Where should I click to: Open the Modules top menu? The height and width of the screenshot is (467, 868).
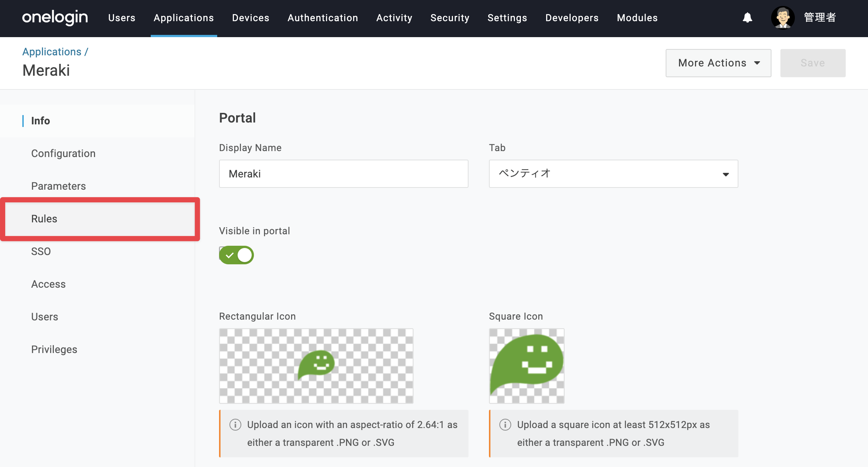637,18
